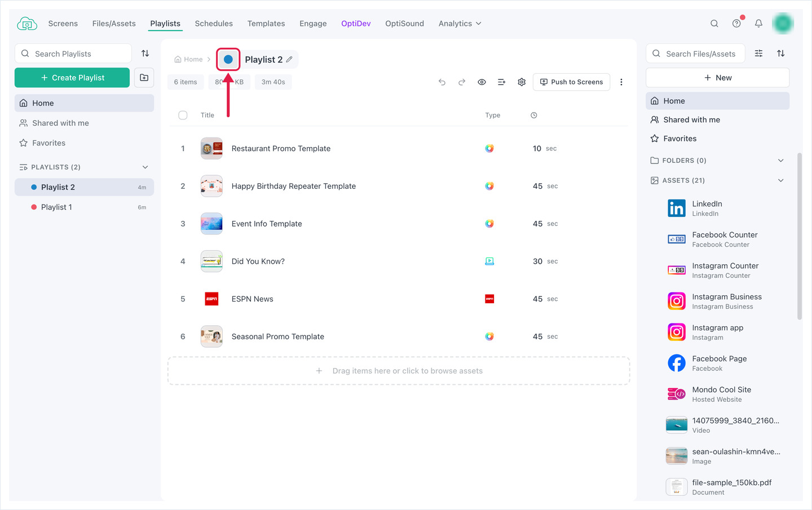
Task: Go to the Home breadcrumb link
Action: (188, 59)
